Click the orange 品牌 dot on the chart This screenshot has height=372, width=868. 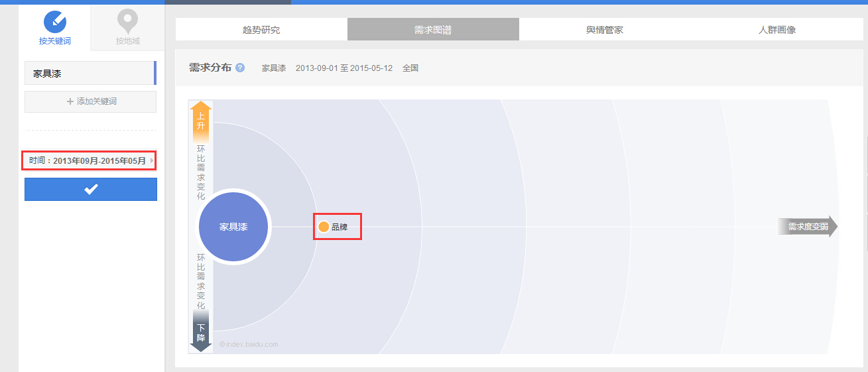(324, 227)
